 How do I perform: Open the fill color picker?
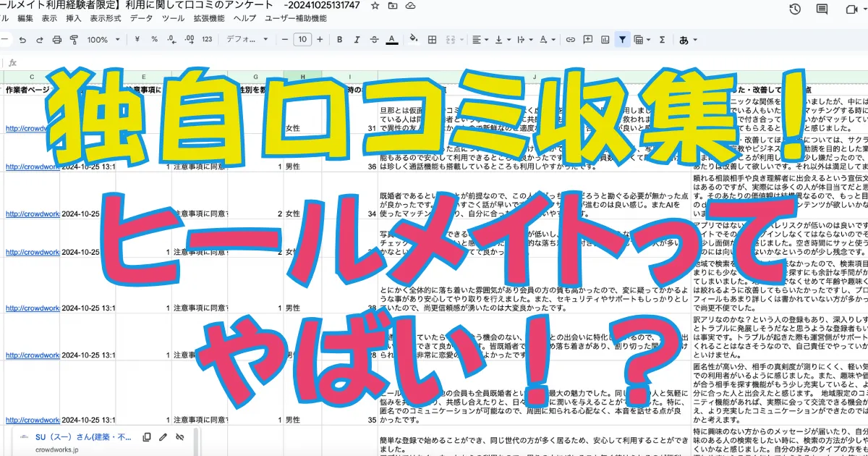pyautogui.click(x=414, y=40)
